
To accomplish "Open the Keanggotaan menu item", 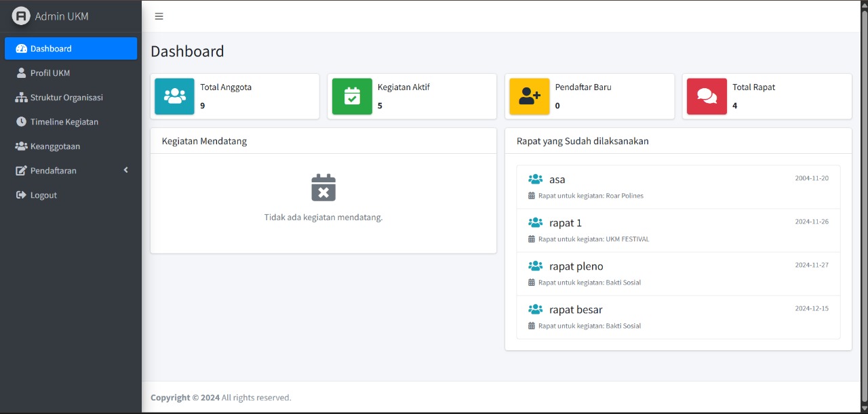I will tap(55, 146).
